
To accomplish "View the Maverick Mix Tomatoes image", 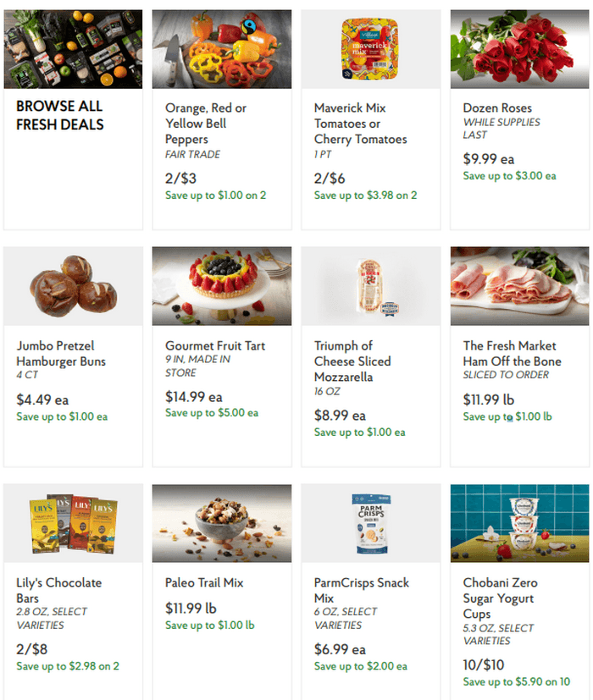I will pyautogui.click(x=370, y=48).
